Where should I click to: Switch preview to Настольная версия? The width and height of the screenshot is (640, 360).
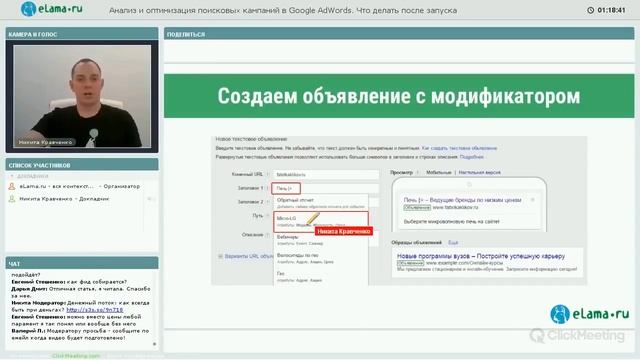(x=480, y=173)
